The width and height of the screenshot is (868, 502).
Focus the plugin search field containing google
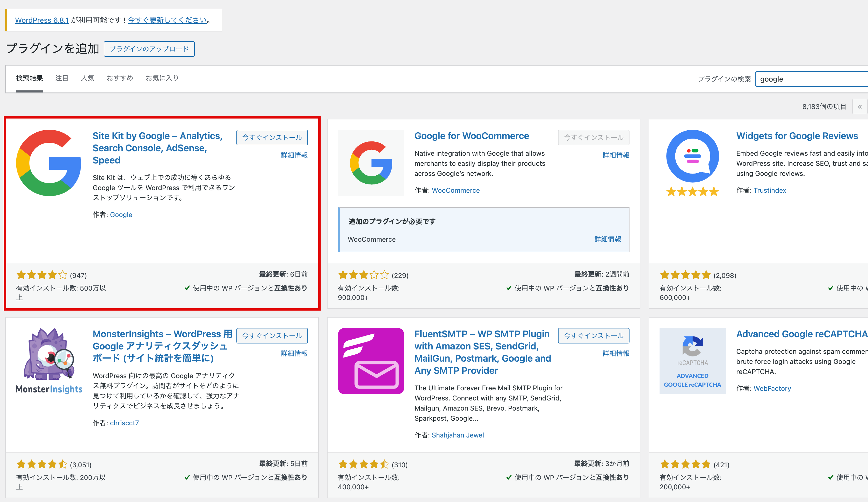(812, 79)
